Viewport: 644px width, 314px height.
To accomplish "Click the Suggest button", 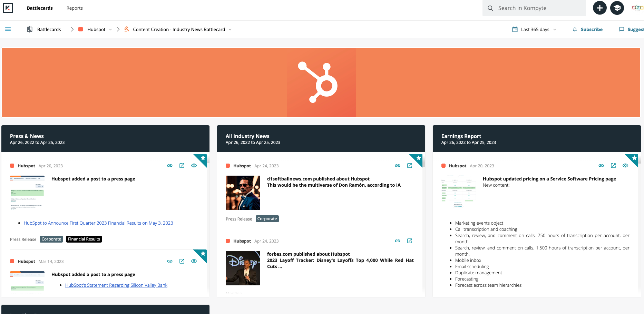I will (x=635, y=29).
